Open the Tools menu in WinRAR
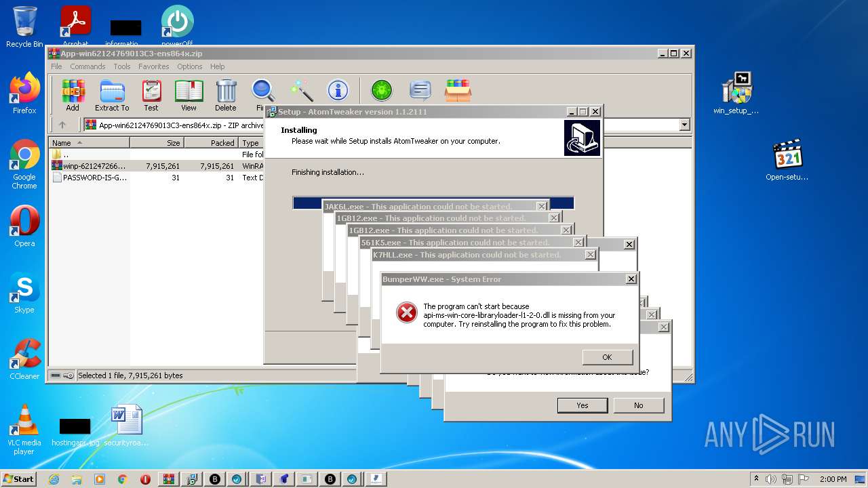This screenshot has width=868, height=488. coord(122,66)
